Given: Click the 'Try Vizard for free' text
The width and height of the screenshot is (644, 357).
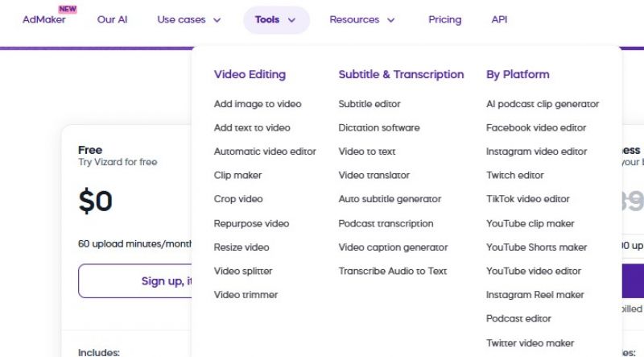Looking at the screenshot, I should 118,162.
